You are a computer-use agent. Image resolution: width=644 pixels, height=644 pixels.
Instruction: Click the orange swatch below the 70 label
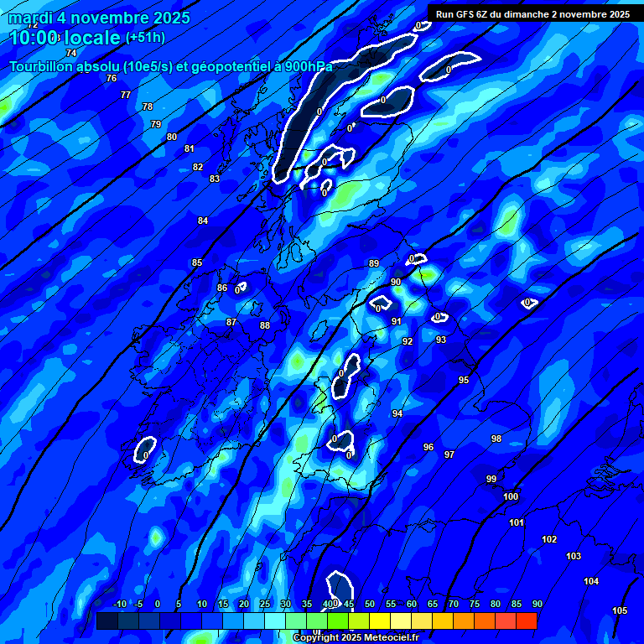point(463,621)
